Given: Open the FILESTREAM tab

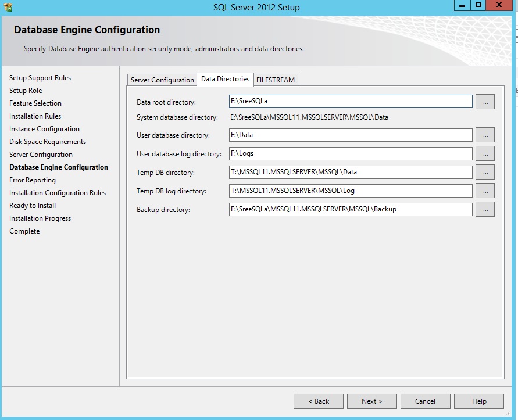Looking at the screenshot, I should click(x=276, y=80).
